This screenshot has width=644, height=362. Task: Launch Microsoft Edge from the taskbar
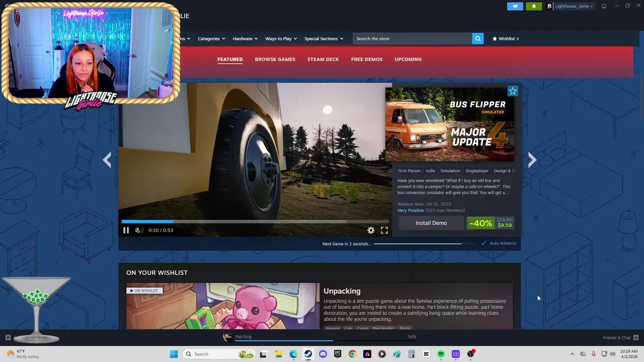[x=293, y=354]
